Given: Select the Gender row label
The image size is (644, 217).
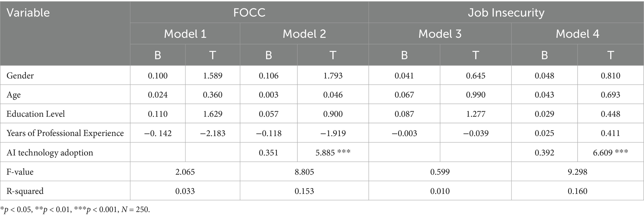Looking at the screenshot, I should (x=20, y=76).
